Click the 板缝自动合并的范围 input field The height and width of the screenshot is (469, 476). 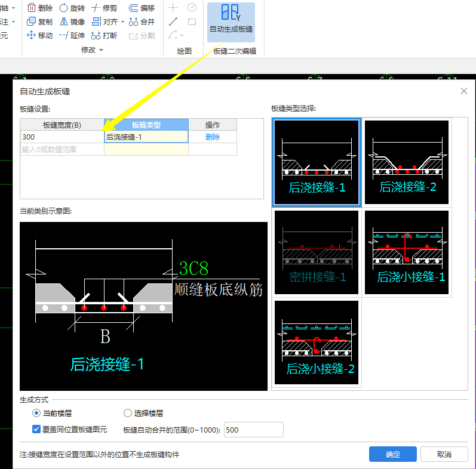[253, 430]
